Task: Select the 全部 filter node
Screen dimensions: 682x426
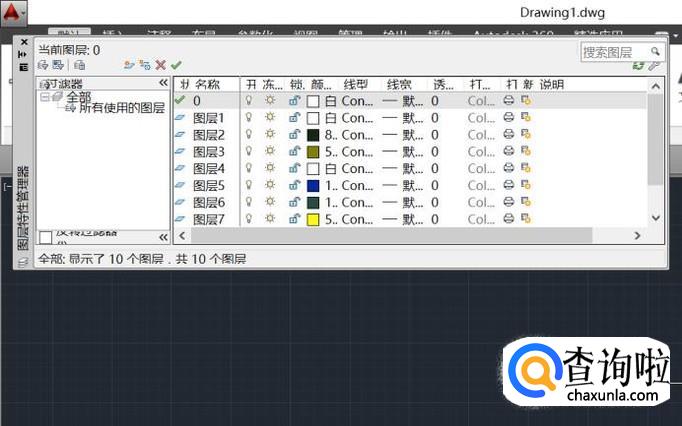Action: point(79,96)
